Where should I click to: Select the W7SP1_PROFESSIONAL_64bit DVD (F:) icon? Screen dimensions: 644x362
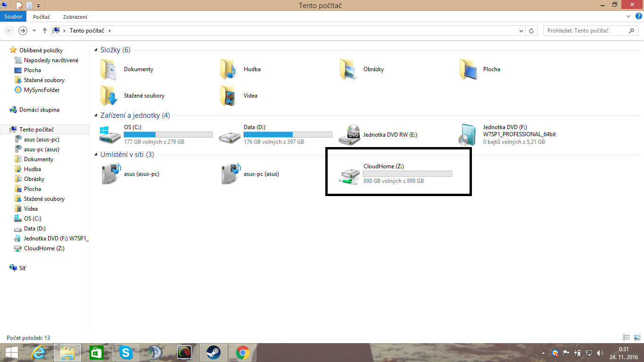click(x=468, y=135)
